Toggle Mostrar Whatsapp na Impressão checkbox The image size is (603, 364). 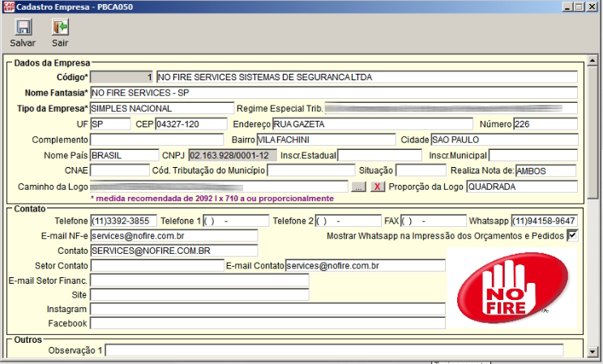tap(572, 235)
